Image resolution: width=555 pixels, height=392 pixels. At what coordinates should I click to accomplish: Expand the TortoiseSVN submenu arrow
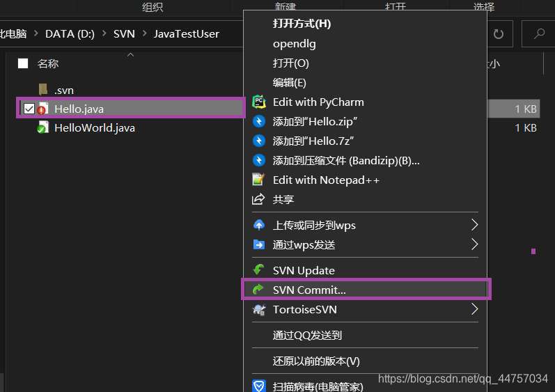click(475, 309)
